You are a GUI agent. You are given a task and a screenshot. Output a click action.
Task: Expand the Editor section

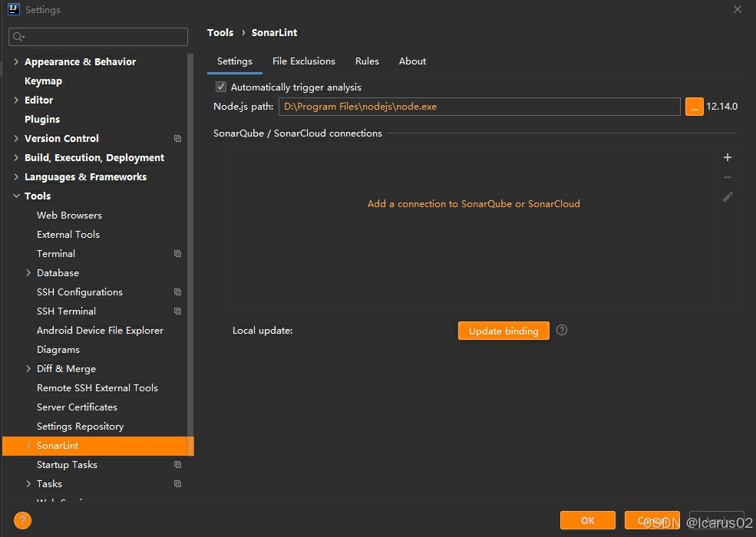(16, 100)
